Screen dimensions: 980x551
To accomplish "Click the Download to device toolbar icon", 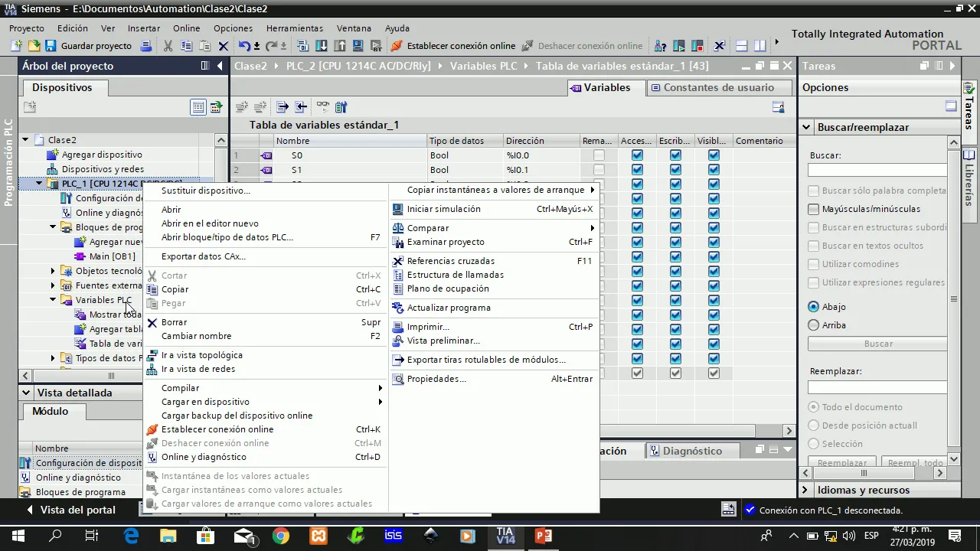I will click(x=321, y=46).
